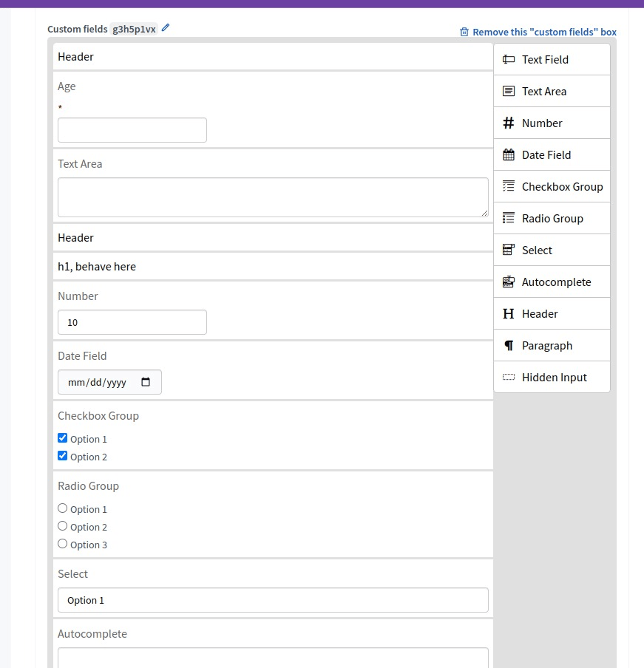Click inside the Text Area box
644x668 pixels.
[273, 197]
